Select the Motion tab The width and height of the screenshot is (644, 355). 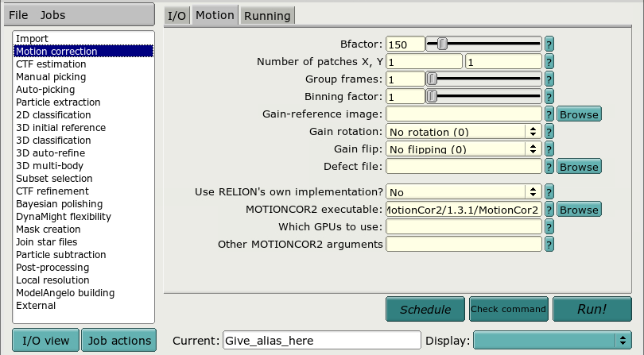[x=215, y=15]
